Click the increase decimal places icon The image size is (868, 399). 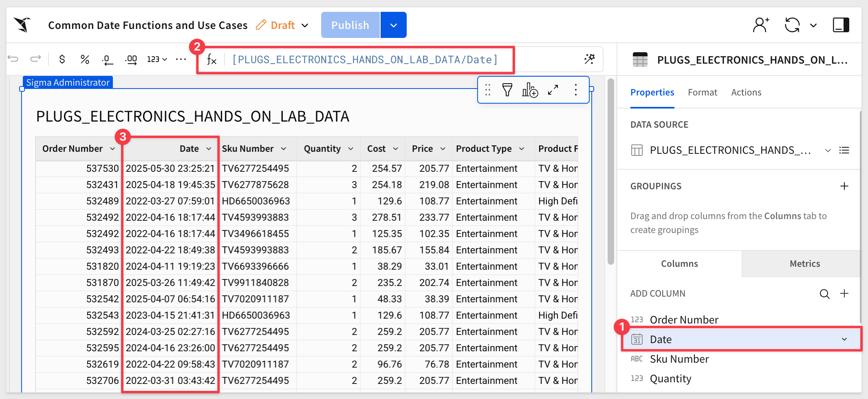tap(131, 60)
